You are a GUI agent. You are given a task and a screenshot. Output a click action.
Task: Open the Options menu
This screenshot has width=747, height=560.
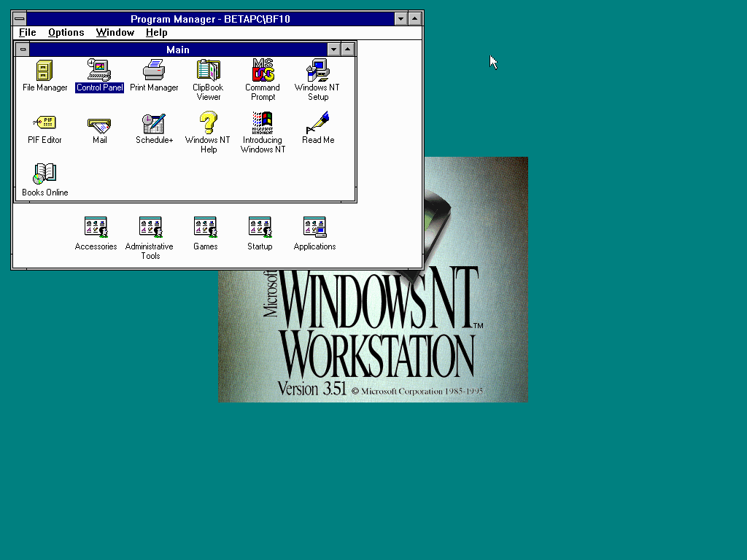point(66,32)
